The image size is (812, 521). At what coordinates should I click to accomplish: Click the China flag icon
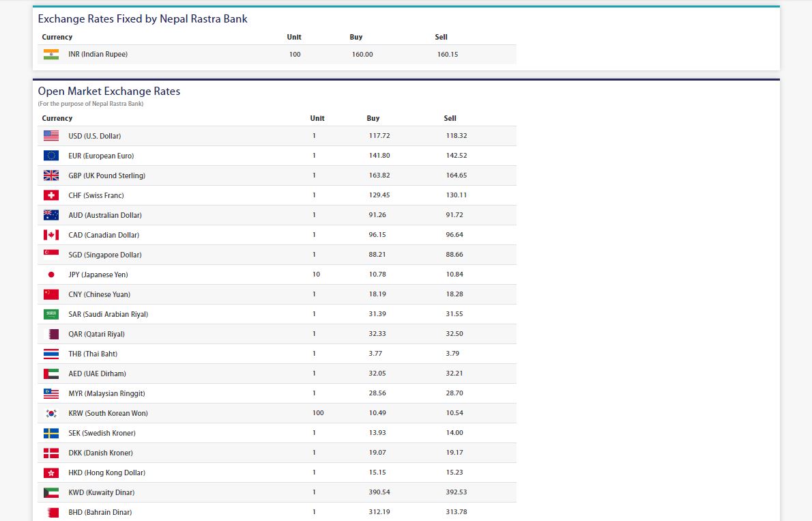click(x=50, y=294)
